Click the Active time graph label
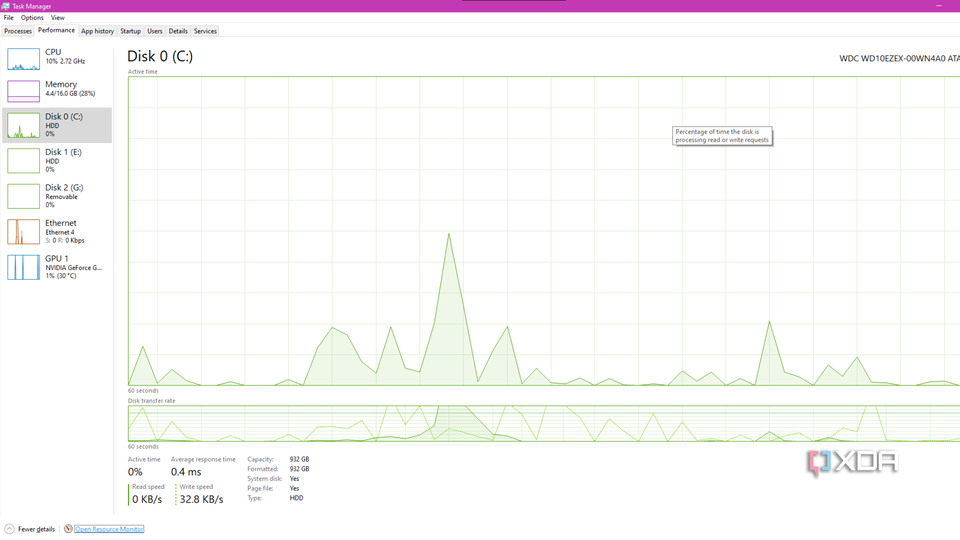960x540 pixels. 143,72
